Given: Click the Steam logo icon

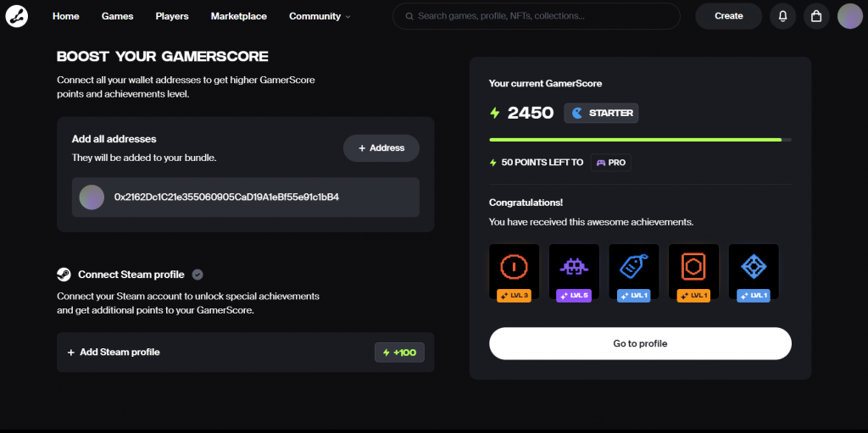Looking at the screenshot, I should click(64, 275).
